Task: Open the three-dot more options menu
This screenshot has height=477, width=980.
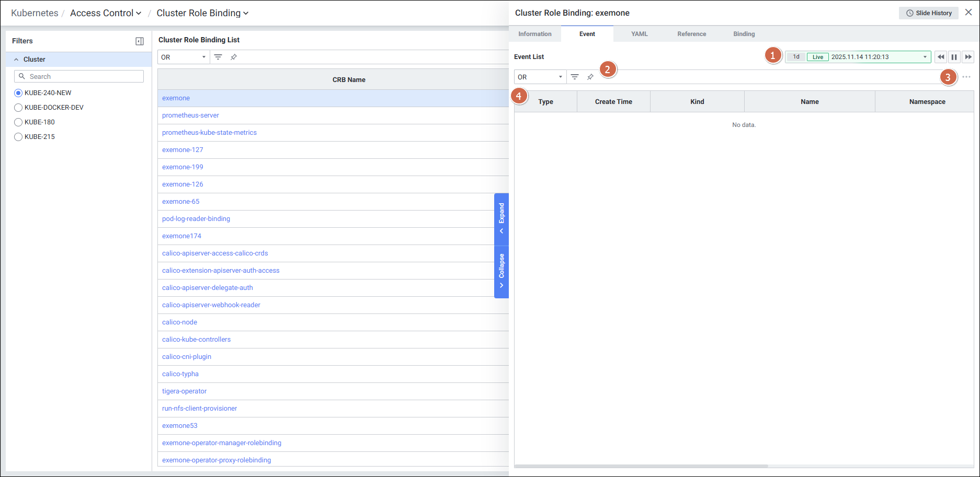Action: (966, 77)
